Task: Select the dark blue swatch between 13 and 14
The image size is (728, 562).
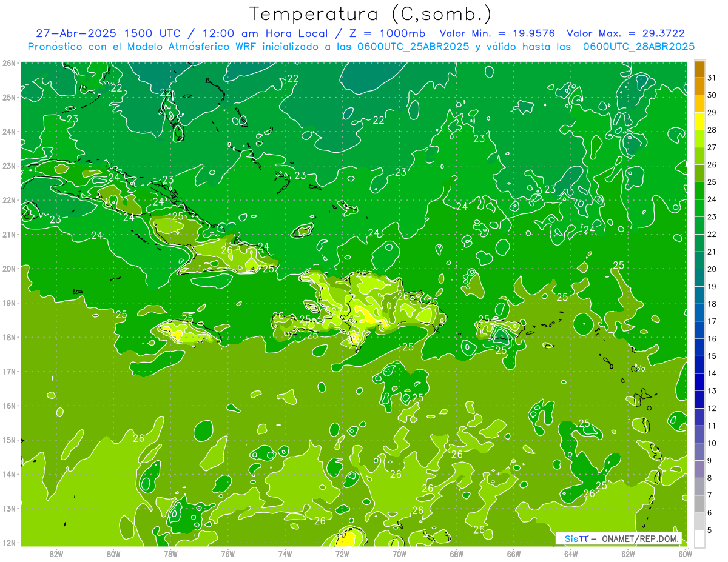Action: tap(699, 382)
